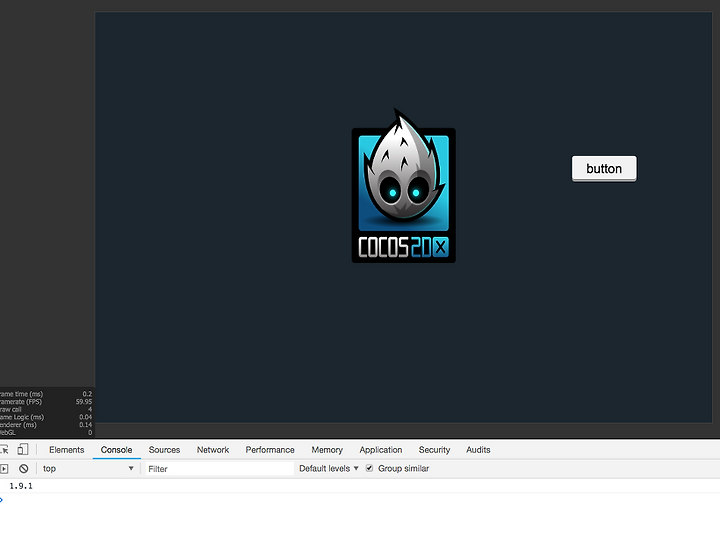Click the console prompt line
This screenshot has height=549, width=720.
(360, 499)
